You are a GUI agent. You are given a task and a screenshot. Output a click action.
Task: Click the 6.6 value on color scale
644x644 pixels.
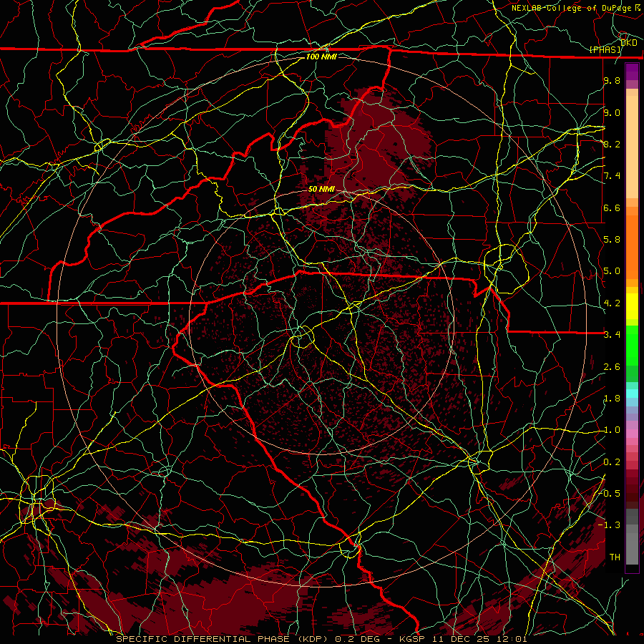click(612, 208)
